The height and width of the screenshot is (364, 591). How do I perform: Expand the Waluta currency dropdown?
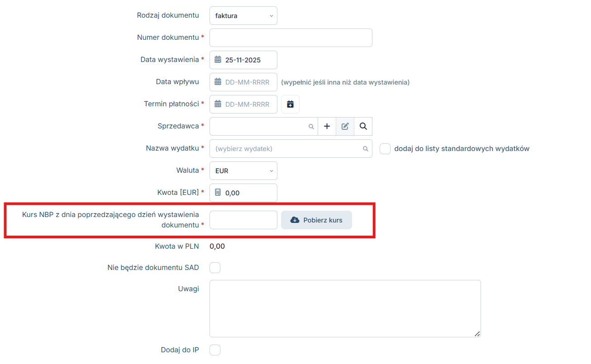click(x=243, y=171)
